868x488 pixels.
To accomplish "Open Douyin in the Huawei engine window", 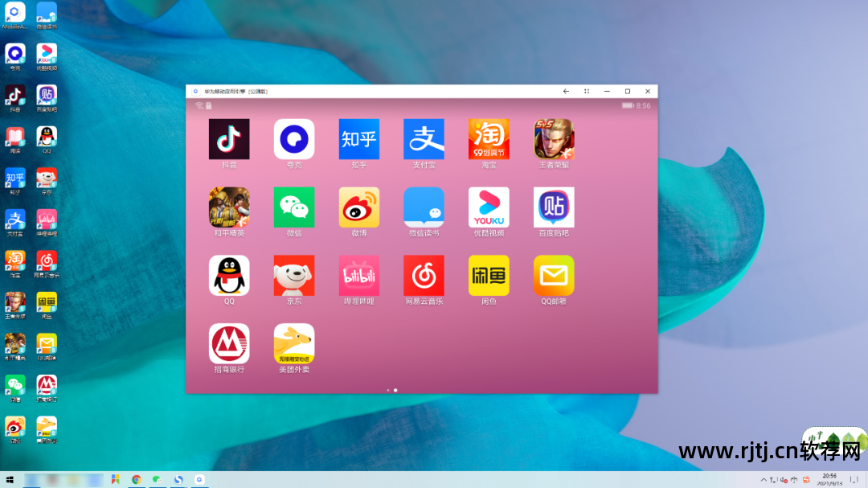I will coord(228,139).
